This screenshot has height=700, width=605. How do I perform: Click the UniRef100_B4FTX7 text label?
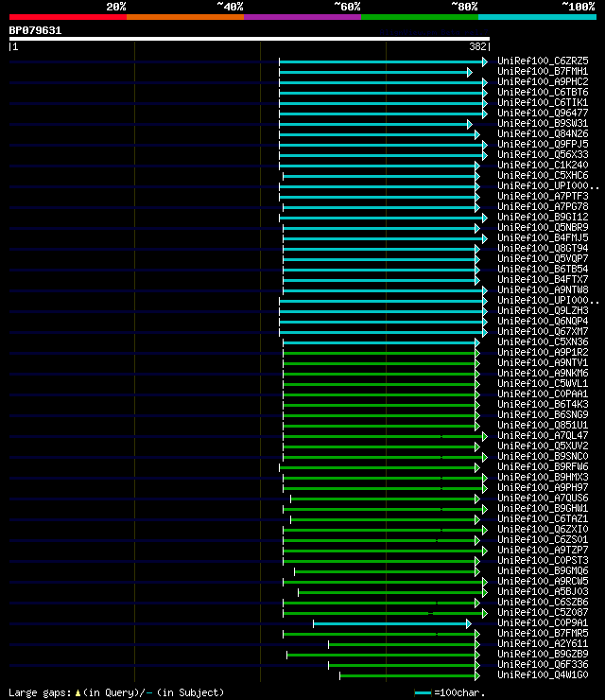pos(543,279)
